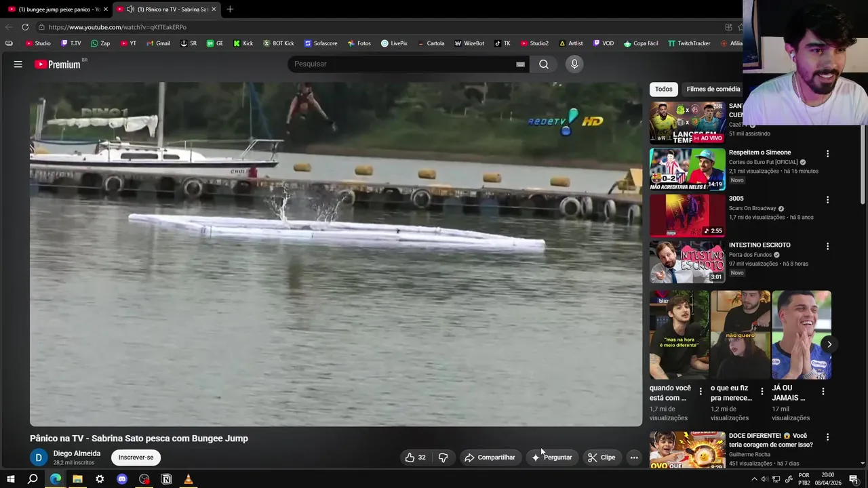Open Diego Almeida channel name

click(x=77, y=453)
